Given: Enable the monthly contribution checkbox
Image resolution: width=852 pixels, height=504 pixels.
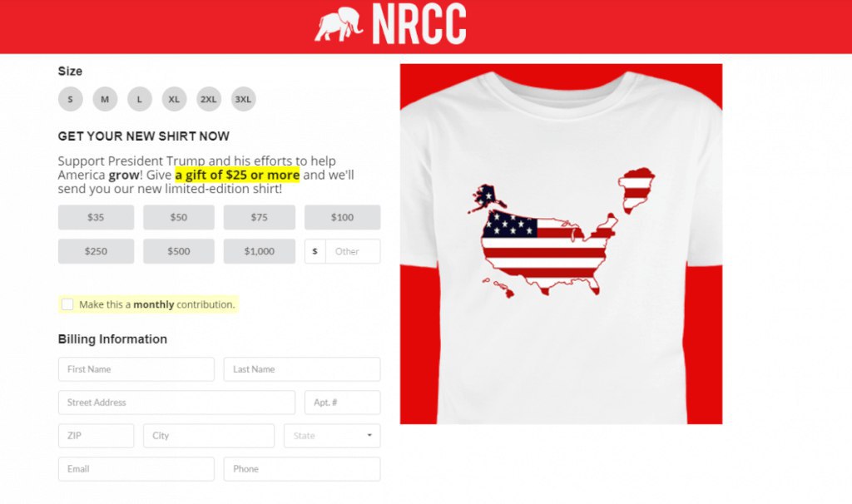Looking at the screenshot, I should (x=67, y=304).
